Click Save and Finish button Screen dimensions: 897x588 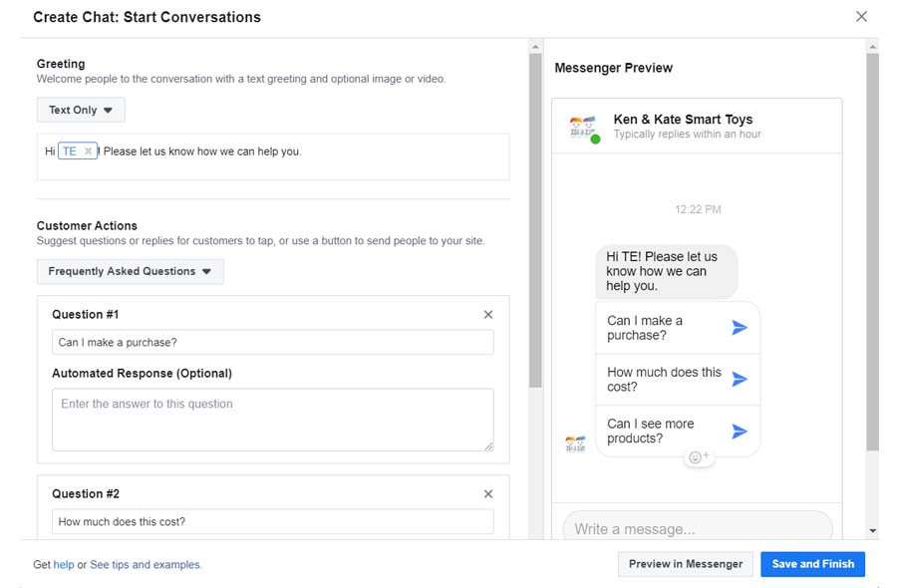click(x=812, y=564)
